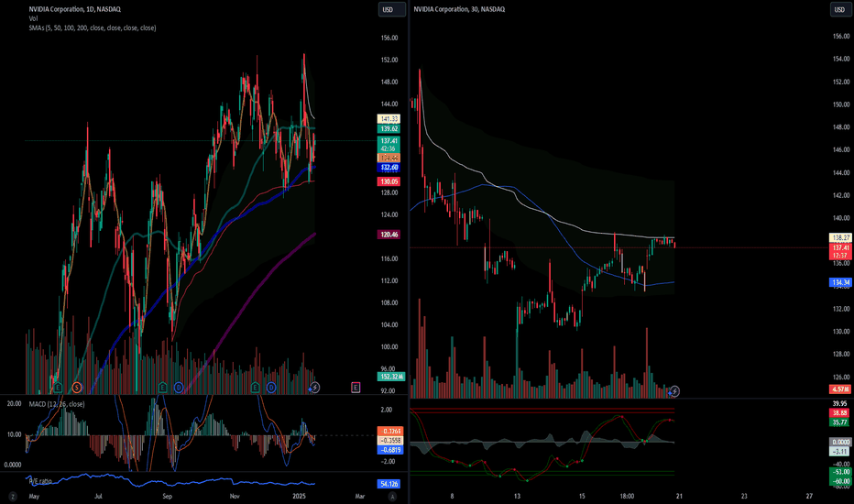Click the '18:00' label on 30-minute time axis
Viewport: 854px width, 504px height.
(x=627, y=497)
